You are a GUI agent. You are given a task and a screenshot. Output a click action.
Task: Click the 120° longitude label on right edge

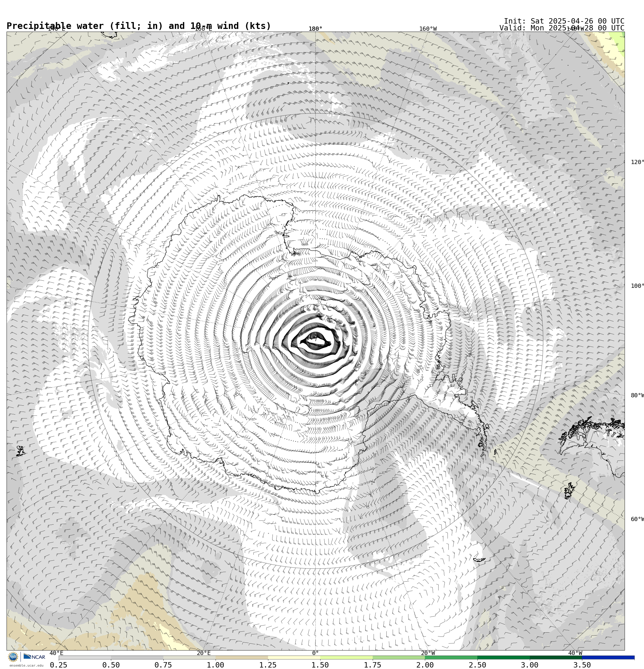pyautogui.click(x=637, y=162)
